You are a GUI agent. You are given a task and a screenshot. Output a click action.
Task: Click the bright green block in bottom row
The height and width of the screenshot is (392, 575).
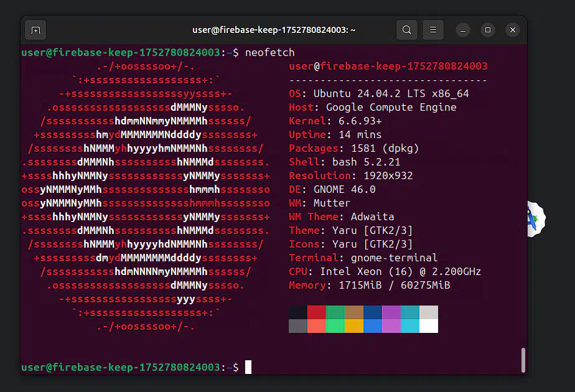click(x=335, y=326)
